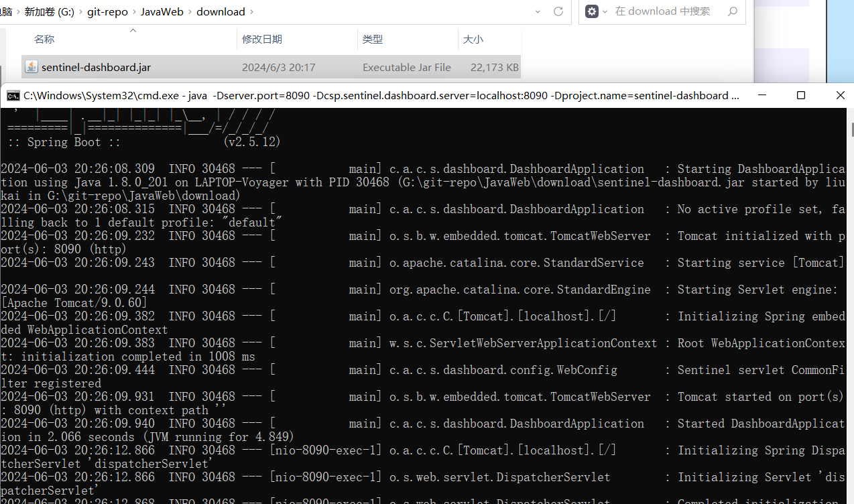The width and height of the screenshot is (854, 504).
Task: Expand the chevron after 新加卷 (G:) breadcrumb
Action: [80, 12]
